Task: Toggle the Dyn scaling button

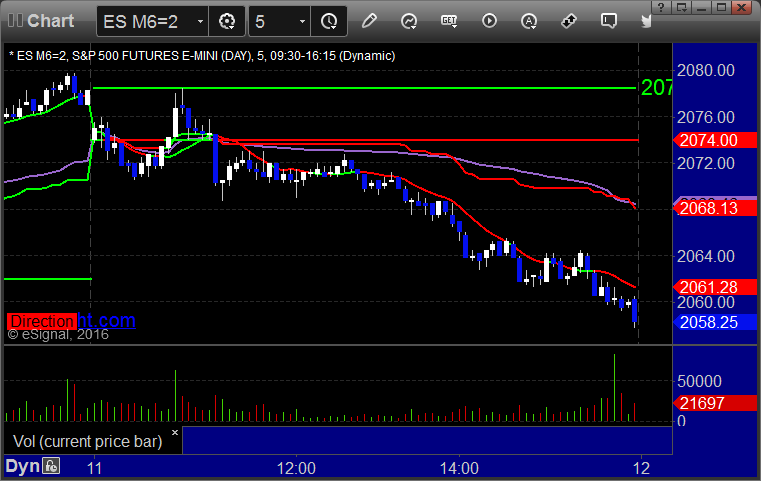Action: [22, 466]
